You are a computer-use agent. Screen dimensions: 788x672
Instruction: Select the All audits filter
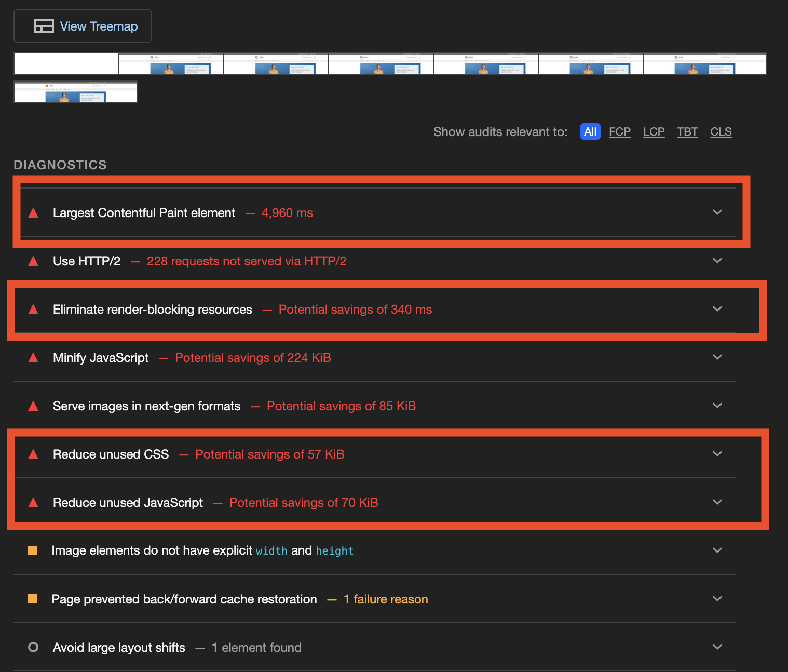tap(590, 132)
